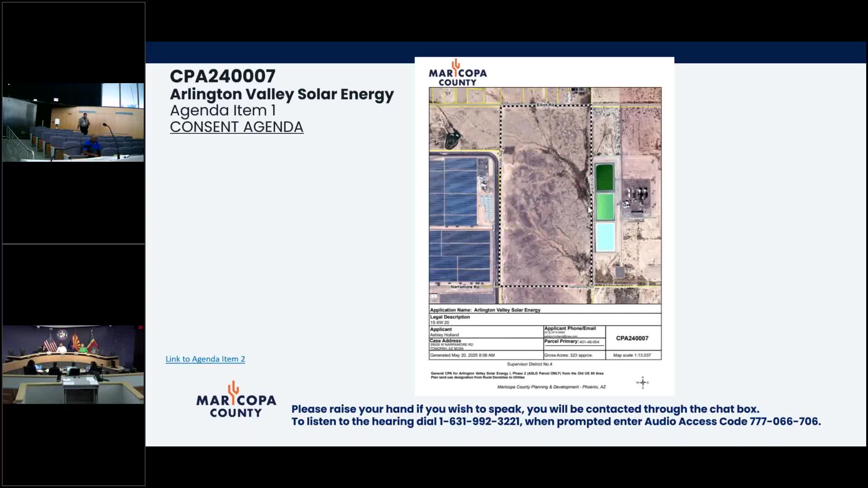The height and width of the screenshot is (488, 868).
Task: Click the Audio Access Code text line
Action: pos(556,422)
